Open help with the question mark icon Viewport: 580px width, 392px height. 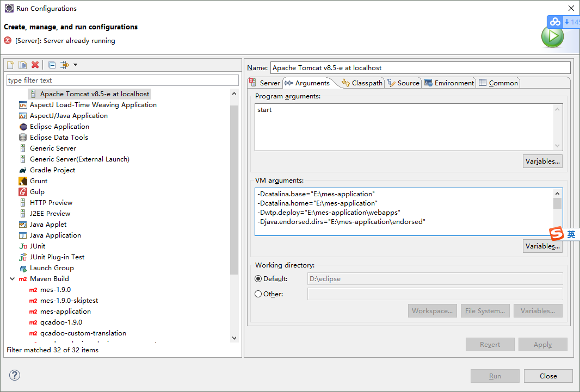click(15, 375)
